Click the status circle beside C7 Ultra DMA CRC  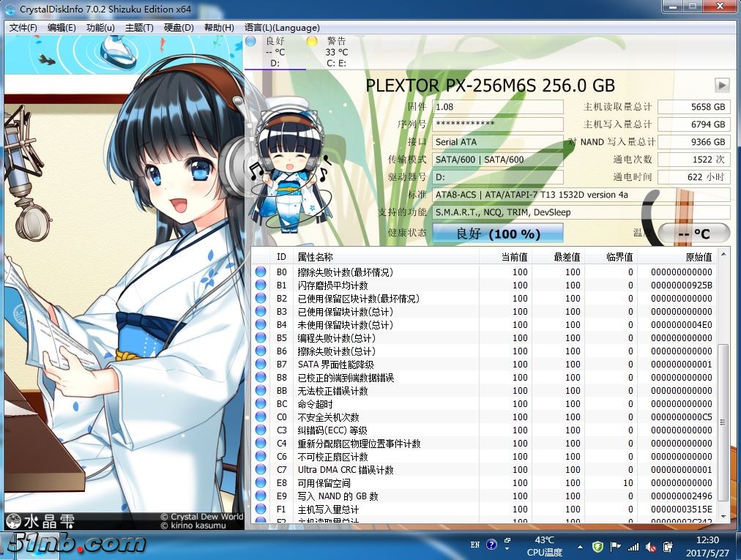[x=261, y=470]
